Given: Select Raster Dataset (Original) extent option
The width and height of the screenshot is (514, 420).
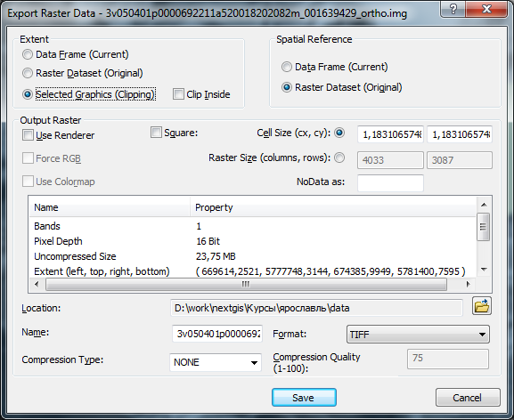Looking at the screenshot, I should tap(28, 73).
